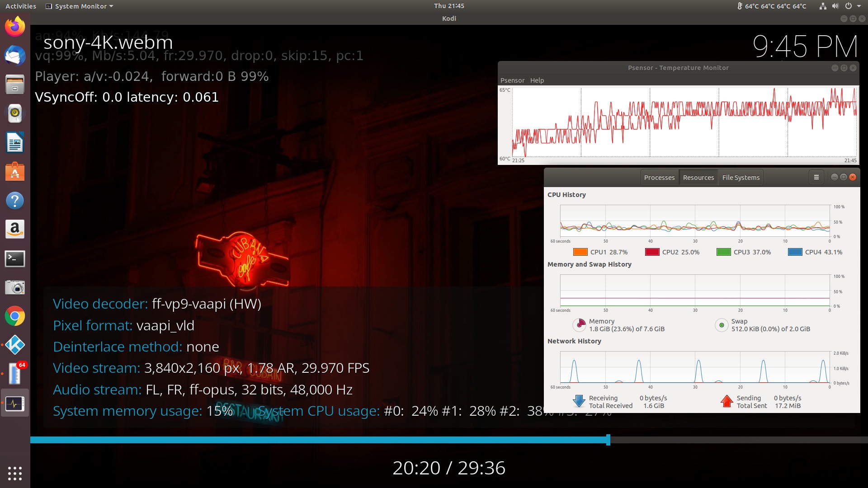Click the Video stream 3,840x2,160 line
Screen dimensions: 868x488
click(x=211, y=368)
